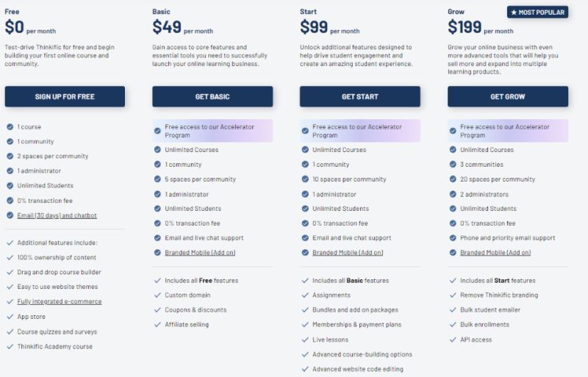Click the check icon beside 2 administrators

(453, 194)
